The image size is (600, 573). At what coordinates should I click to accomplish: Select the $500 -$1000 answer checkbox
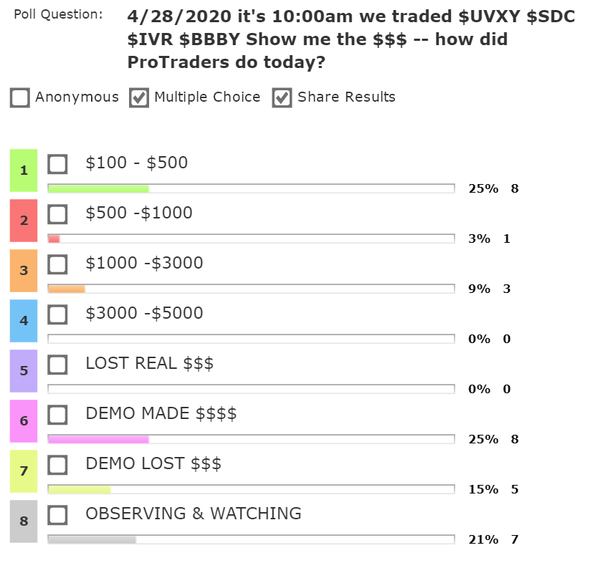58,214
